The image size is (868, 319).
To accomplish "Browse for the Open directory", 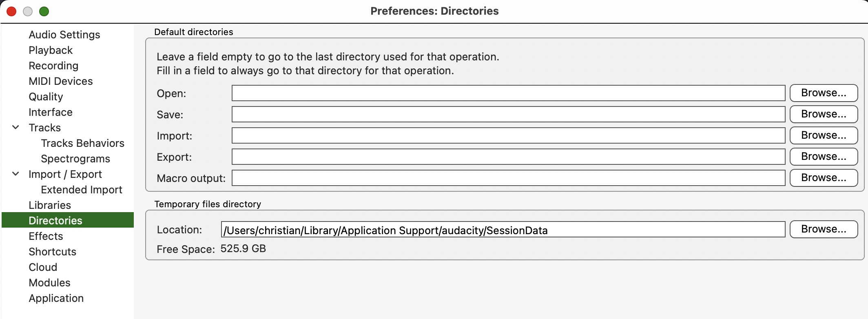I will 823,93.
